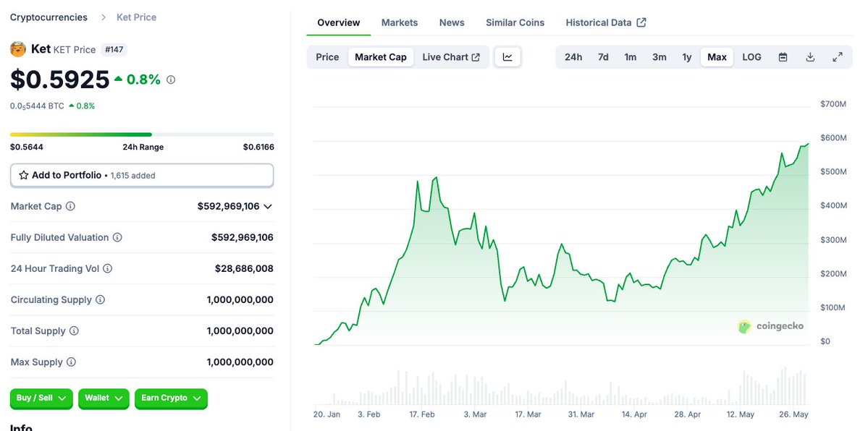Click the breadcrumb chevron separator

coord(103,17)
